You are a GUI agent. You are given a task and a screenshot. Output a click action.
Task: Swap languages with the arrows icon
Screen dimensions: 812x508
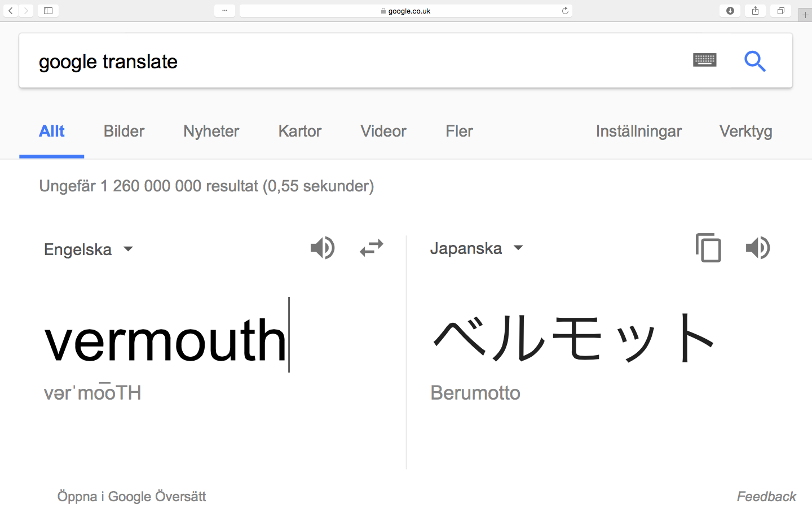[x=372, y=248]
